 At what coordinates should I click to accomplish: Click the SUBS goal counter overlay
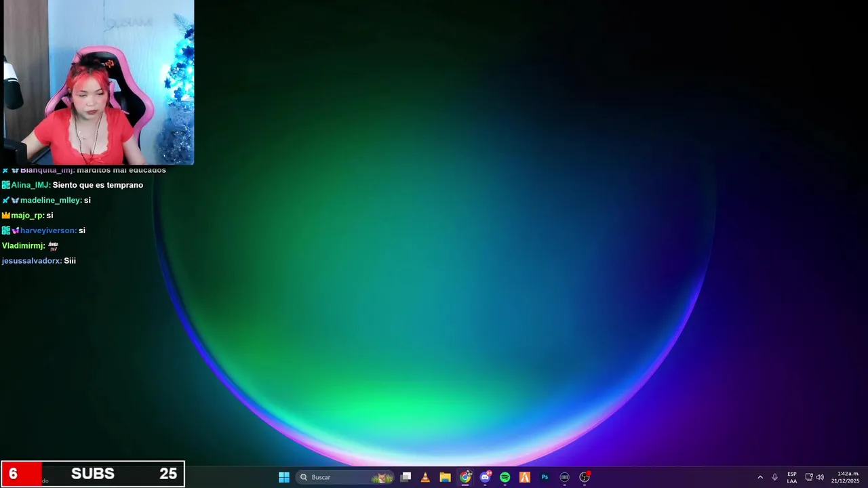[x=93, y=474]
